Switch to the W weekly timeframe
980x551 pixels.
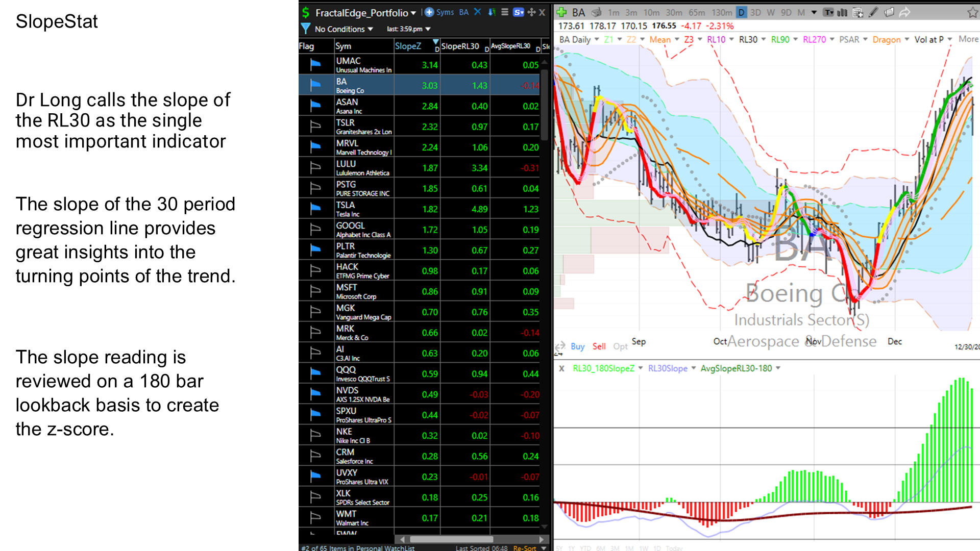[770, 12]
